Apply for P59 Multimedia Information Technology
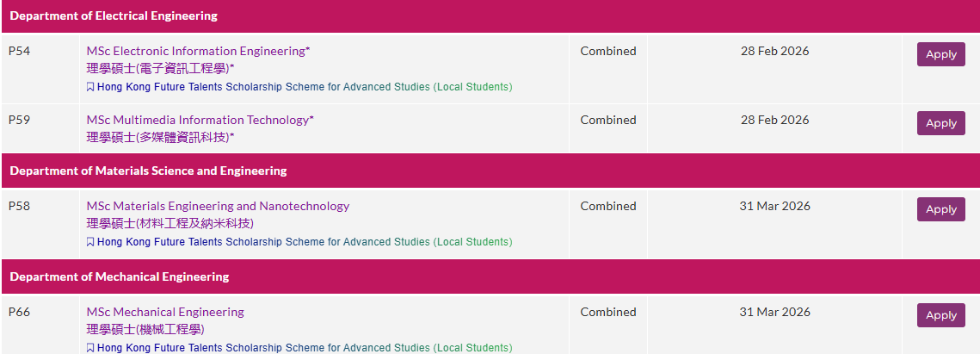Image resolution: width=980 pixels, height=354 pixels. click(940, 123)
